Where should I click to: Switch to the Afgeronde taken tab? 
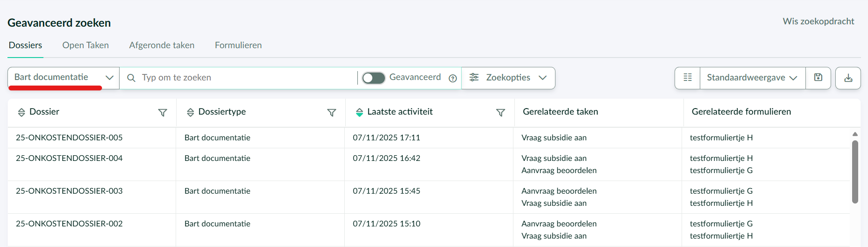162,45
